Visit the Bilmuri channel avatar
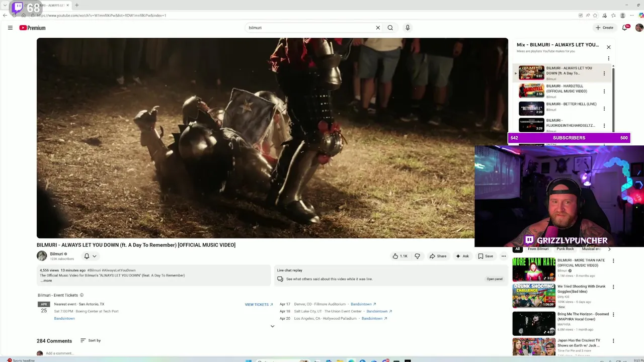Viewport: 644px width, 362px height. (42, 256)
